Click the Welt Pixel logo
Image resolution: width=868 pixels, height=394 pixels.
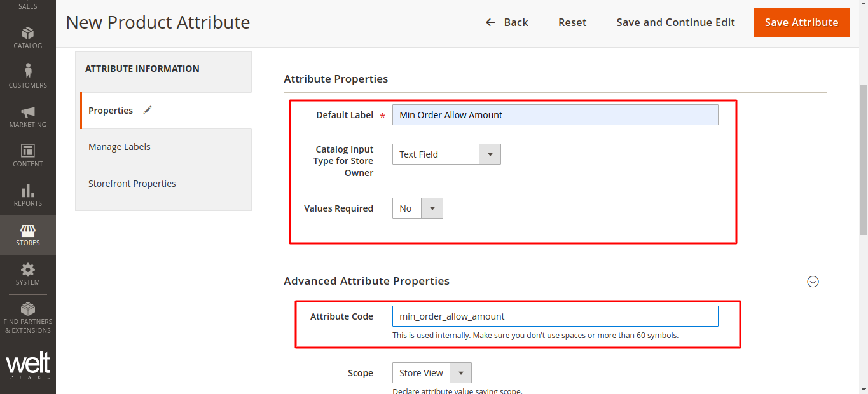27,366
